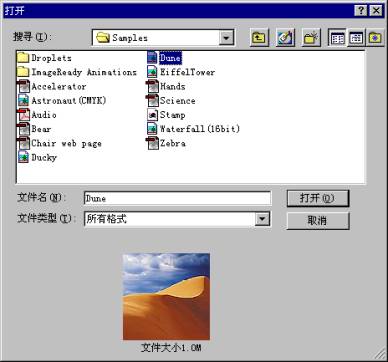Click the Dune preview thumbnail

click(x=166, y=296)
